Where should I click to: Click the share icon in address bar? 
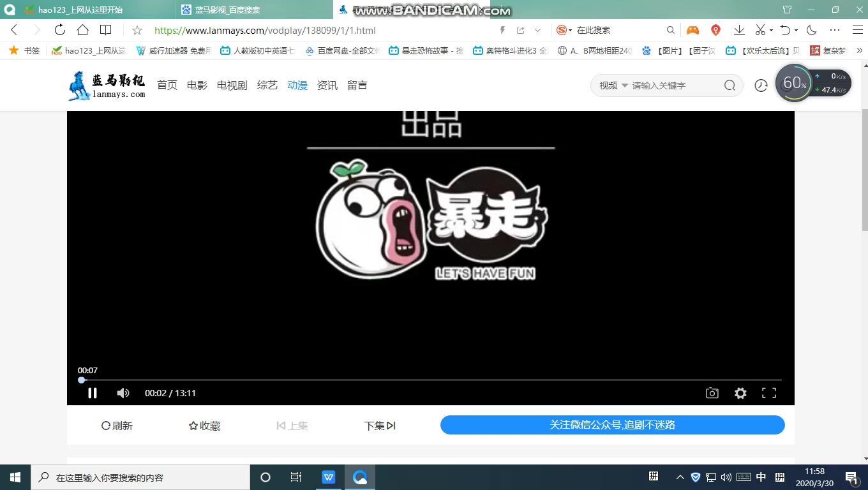pyautogui.click(x=521, y=30)
